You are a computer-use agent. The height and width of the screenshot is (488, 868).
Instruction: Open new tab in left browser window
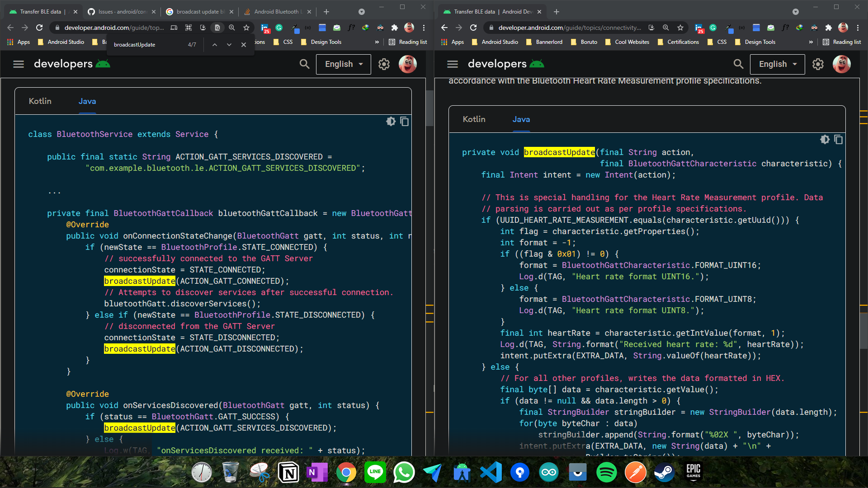pyautogui.click(x=326, y=12)
